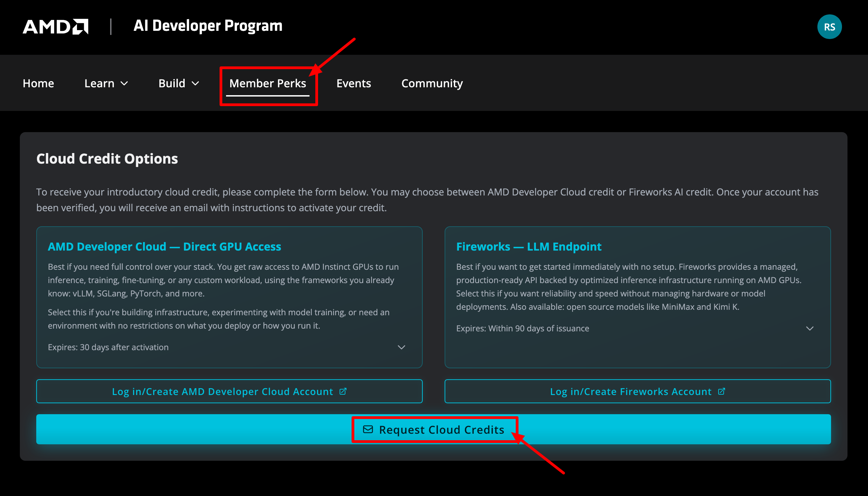This screenshot has height=496, width=868.
Task: Click Log in/Create AMD Developer Cloud Account
Action: [x=229, y=391]
